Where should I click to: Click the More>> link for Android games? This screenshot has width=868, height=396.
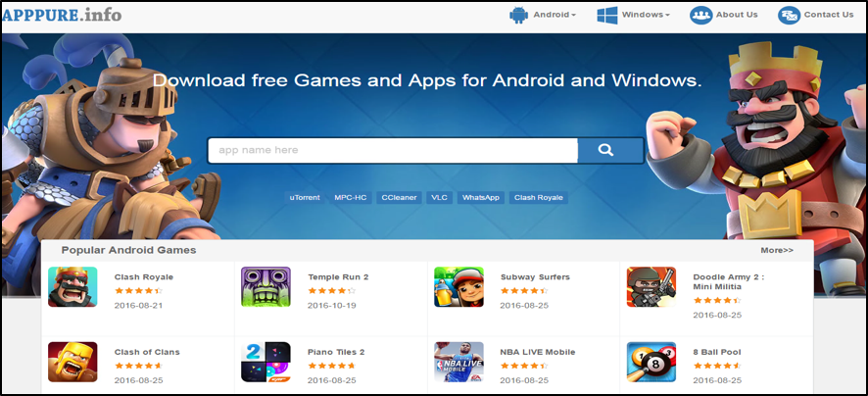pyautogui.click(x=777, y=250)
